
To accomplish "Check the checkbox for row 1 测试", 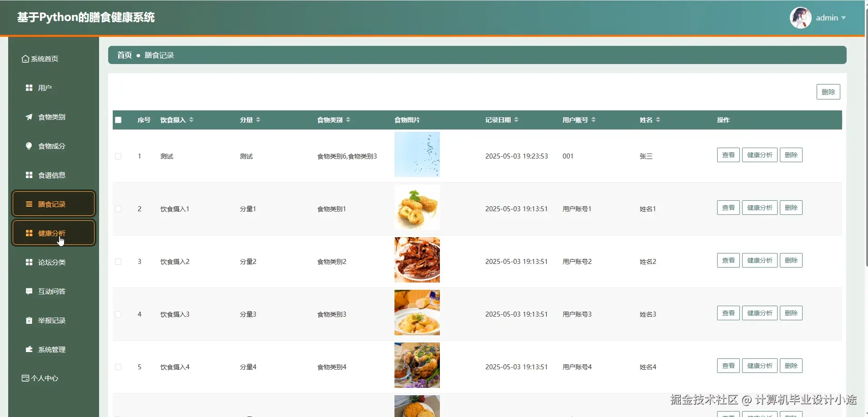I will (118, 156).
